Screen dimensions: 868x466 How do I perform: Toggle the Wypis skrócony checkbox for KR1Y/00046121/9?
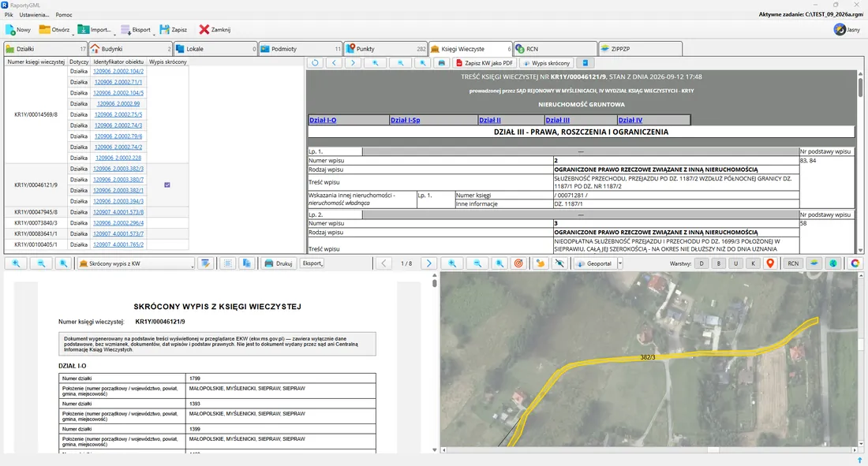click(x=167, y=185)
